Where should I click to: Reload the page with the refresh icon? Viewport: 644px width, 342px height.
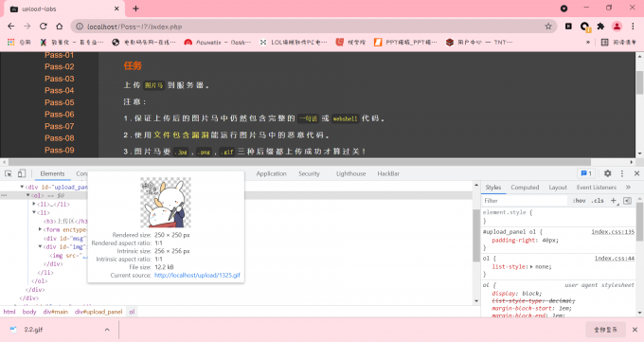(x=44, y=27)
